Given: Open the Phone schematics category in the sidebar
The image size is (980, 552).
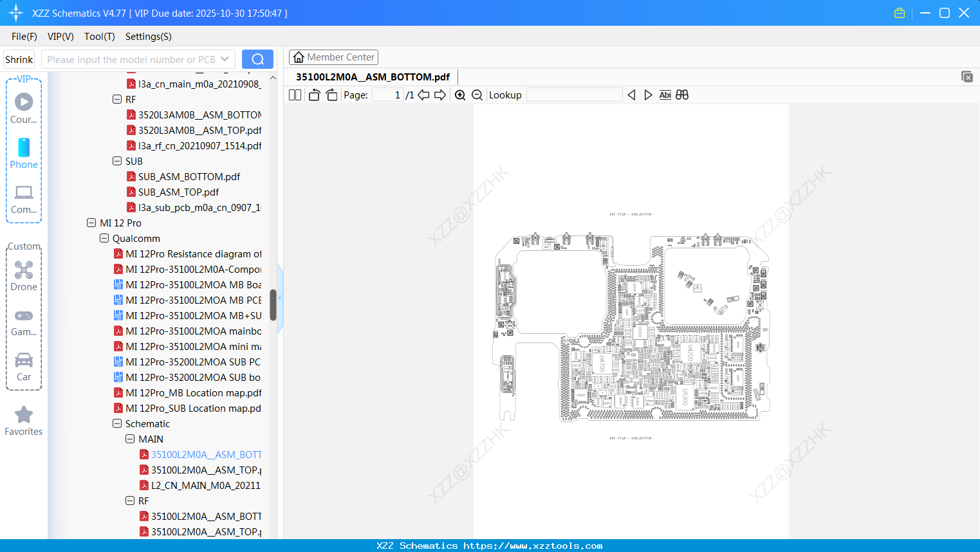Looking at the screenshot, I should [24, 154].
